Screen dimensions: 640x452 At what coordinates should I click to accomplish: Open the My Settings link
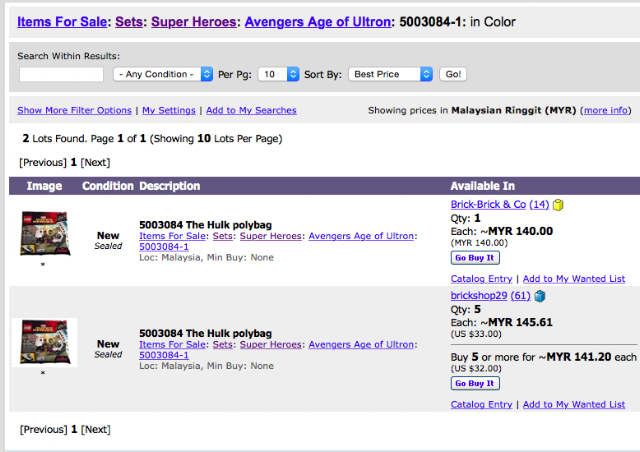pyautogui.click(x=169, y=110)
